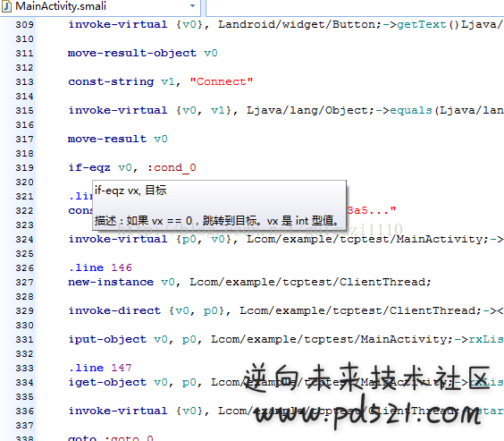
Task: Click line number 333 in the gutter
Action: click(24, 368)
